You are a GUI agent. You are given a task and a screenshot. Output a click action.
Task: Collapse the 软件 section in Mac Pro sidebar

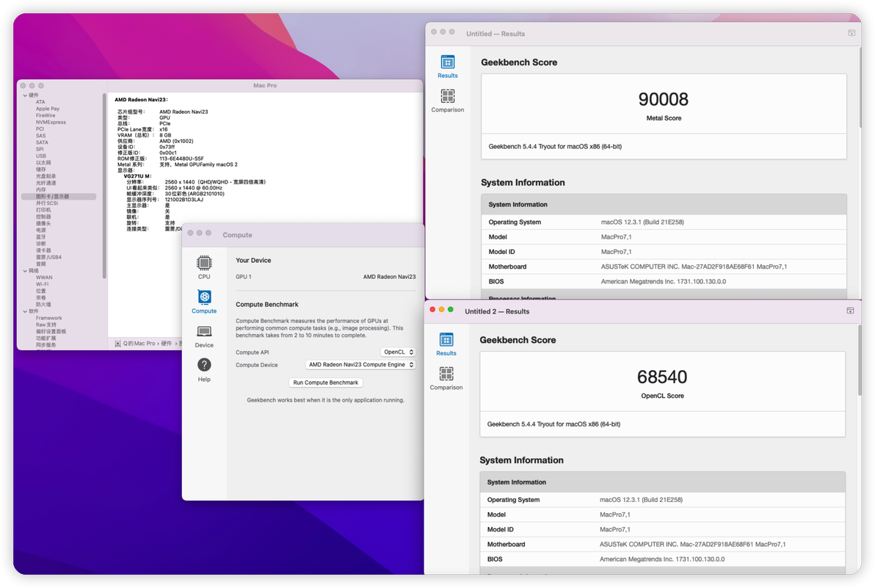[25, 311]
